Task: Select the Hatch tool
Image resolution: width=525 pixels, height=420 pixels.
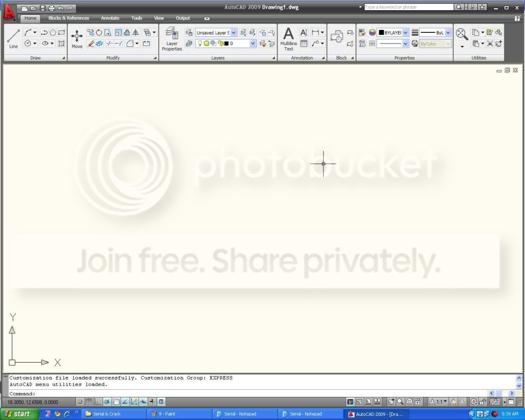Action: (62, 43)
